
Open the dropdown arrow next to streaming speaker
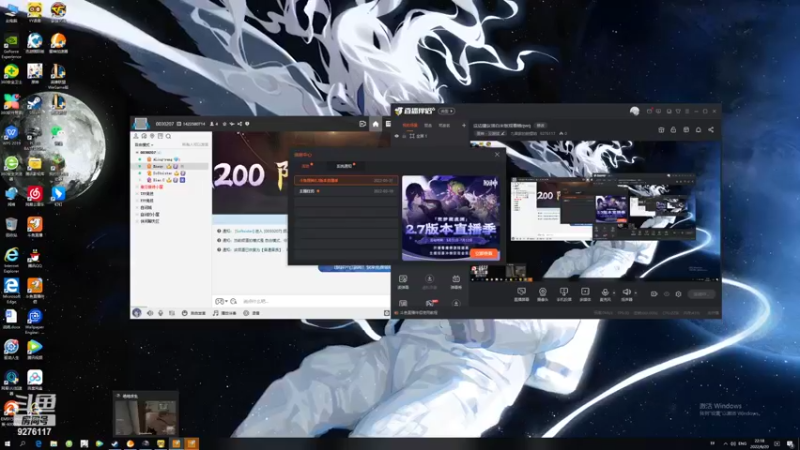tap(635, 293)
